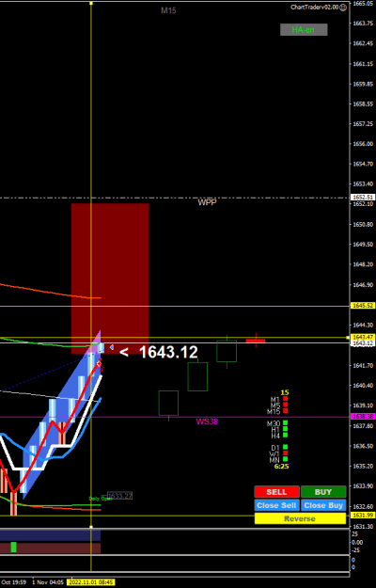Click the yellow Reverse button

click(x=300, y=518)
